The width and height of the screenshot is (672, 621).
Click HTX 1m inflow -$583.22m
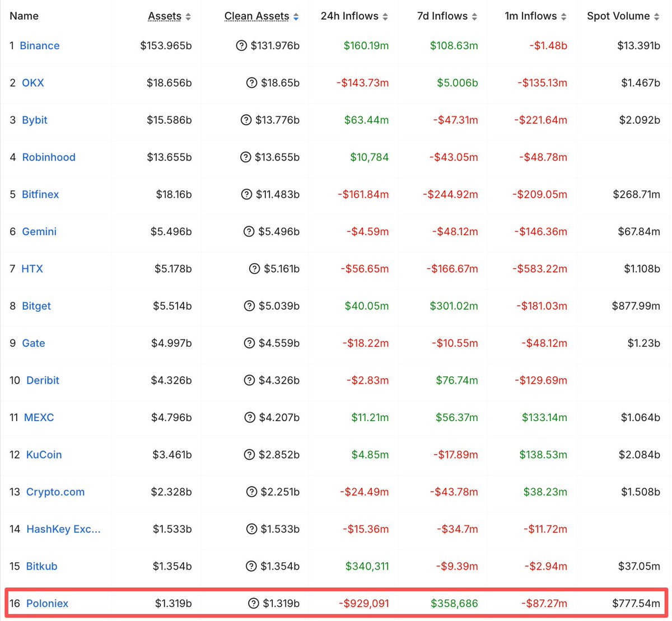tap(540, 269)
